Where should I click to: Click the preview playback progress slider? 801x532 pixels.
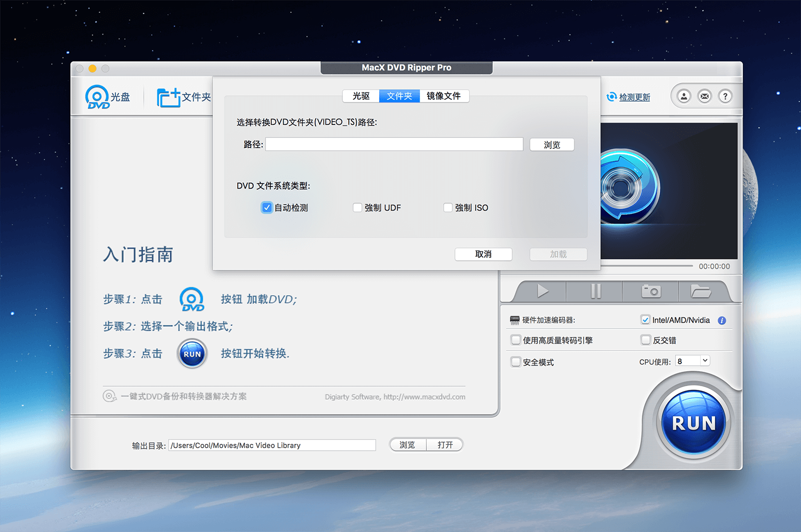click(x=647, y=265)
